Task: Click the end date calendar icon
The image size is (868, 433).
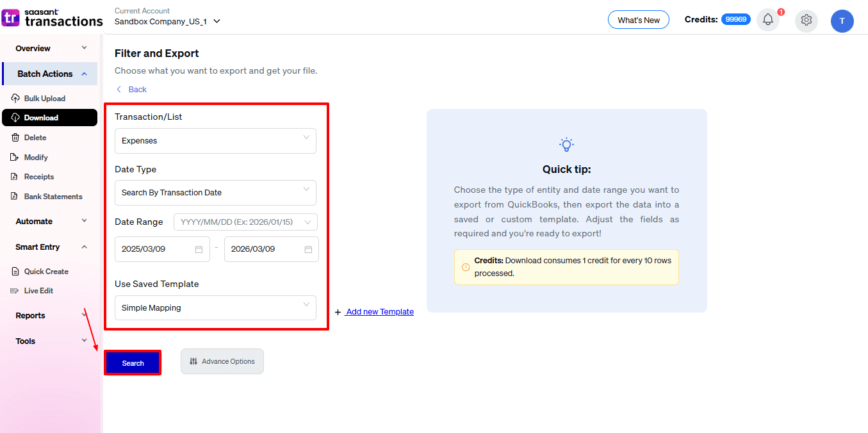Action: point(308,249)
